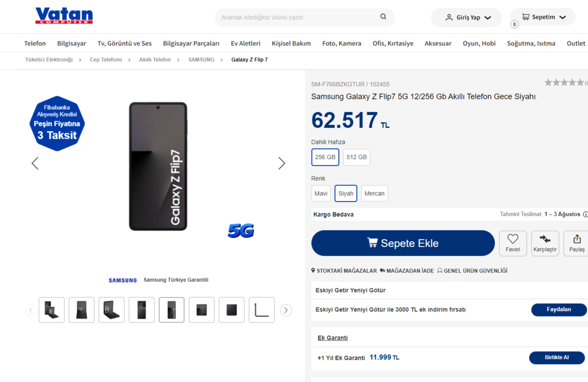Open the Telefon menu
Screen dimensions: 588x382
(x=35, y=43)
